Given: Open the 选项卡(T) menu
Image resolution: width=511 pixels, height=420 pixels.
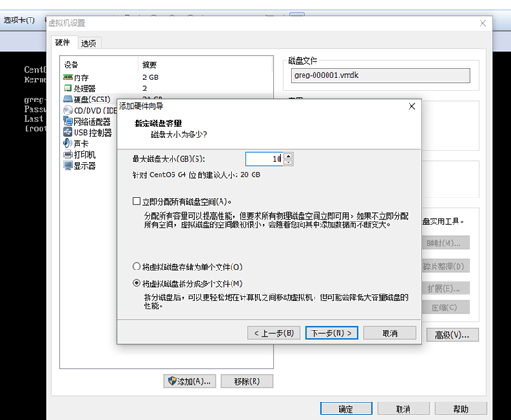Looking at the screenshot, I should coord(18,20).
